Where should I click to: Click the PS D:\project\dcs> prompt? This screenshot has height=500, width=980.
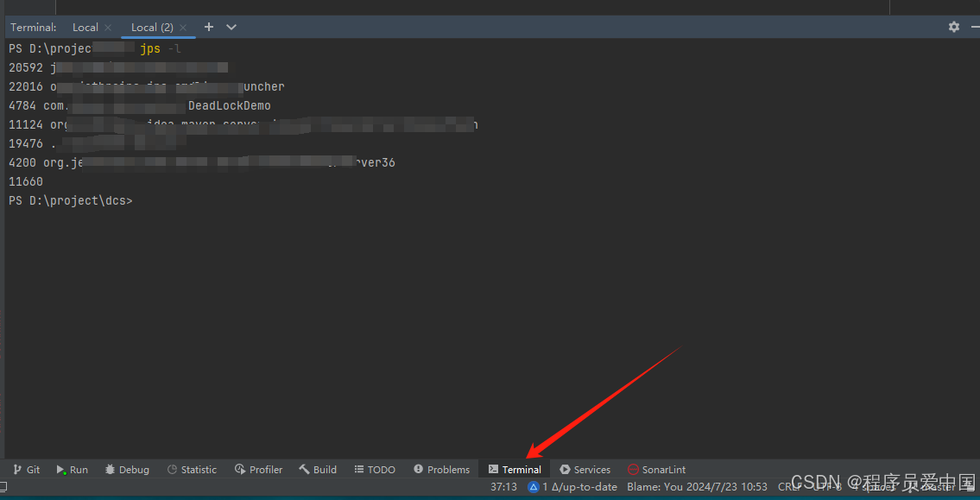(x=71, y=200)
